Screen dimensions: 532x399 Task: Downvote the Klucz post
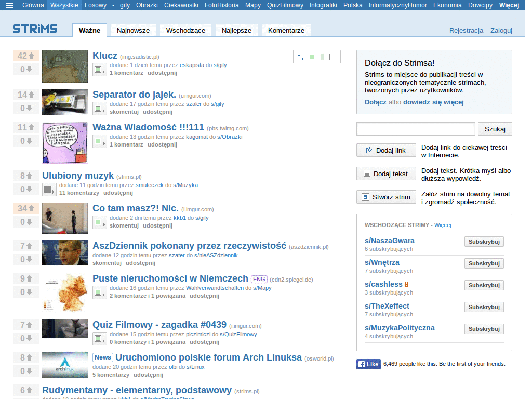(26, 69)
